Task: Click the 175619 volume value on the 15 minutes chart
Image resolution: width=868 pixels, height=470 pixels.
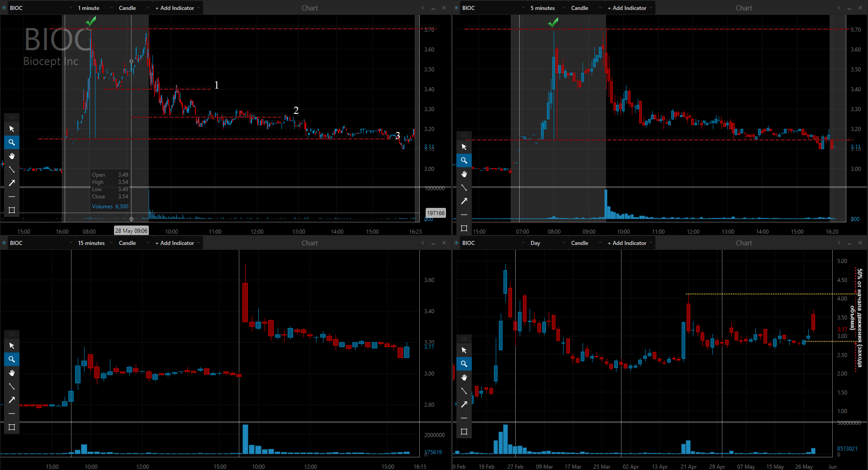Action: tap(433, 452)
